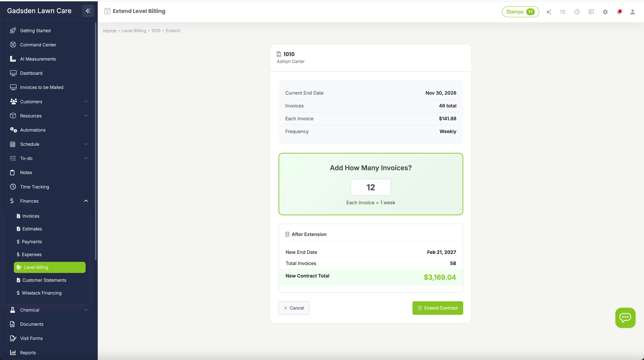
Task: Open the user profile icon
Action: (633, 12)
